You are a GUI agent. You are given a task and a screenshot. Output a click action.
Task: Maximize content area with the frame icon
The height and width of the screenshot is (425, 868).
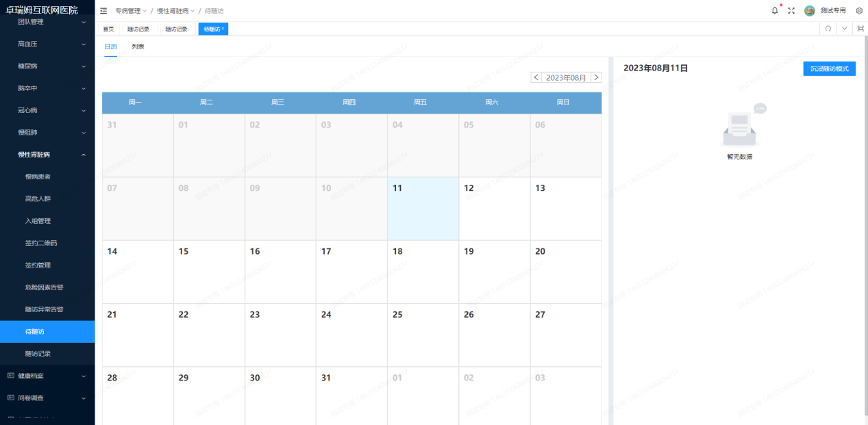860,29
